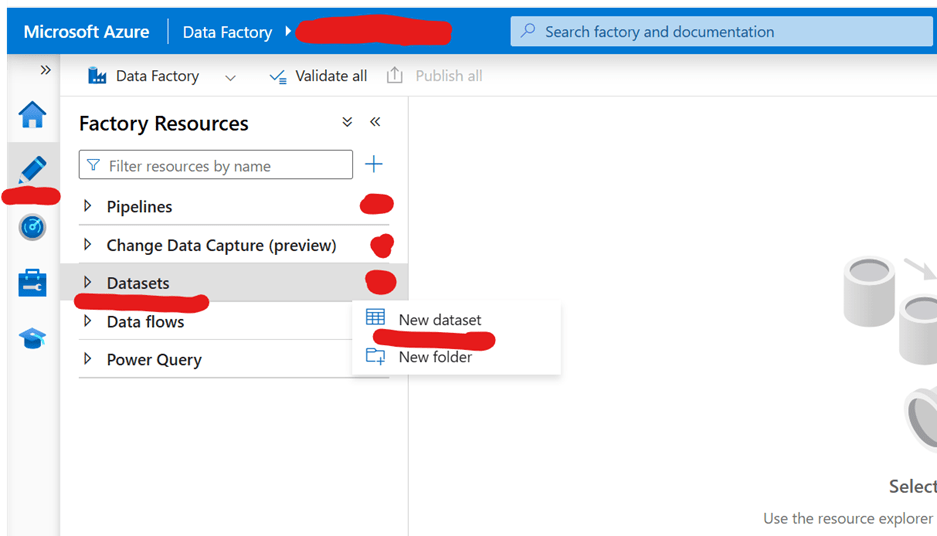Click the plus icon to add resource

(x=374, y=164)
